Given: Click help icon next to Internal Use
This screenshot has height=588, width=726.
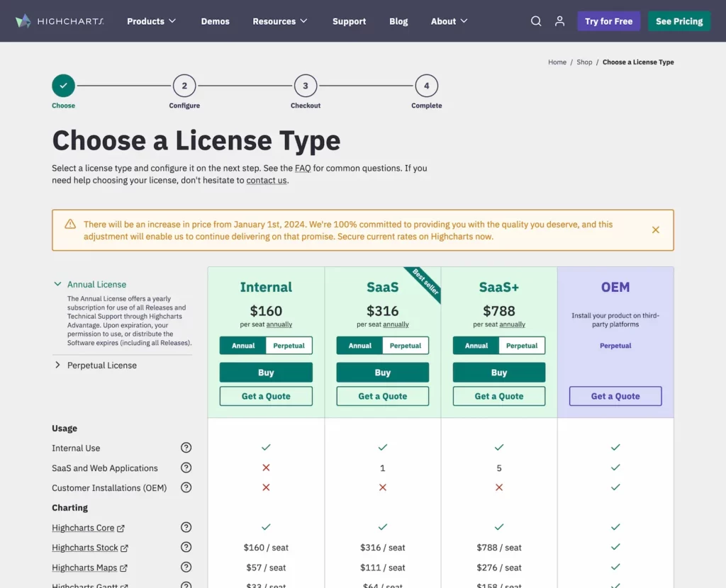Looking at the screenshot, I should click(186, 448).
